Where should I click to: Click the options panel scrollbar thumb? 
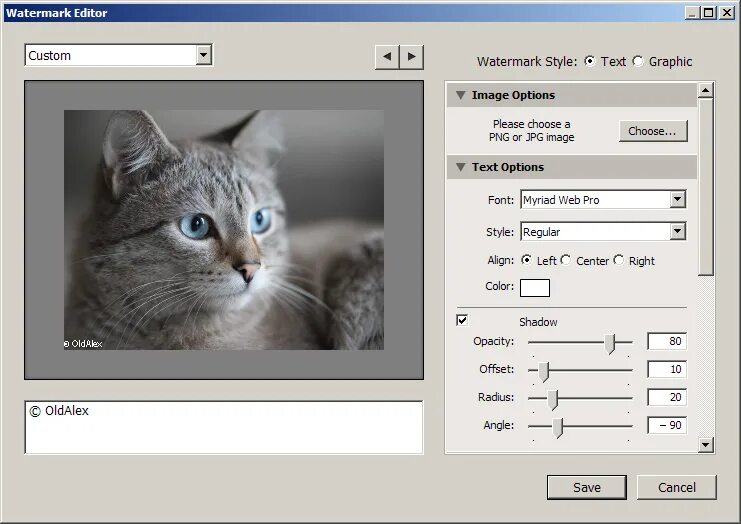point(706,187)
